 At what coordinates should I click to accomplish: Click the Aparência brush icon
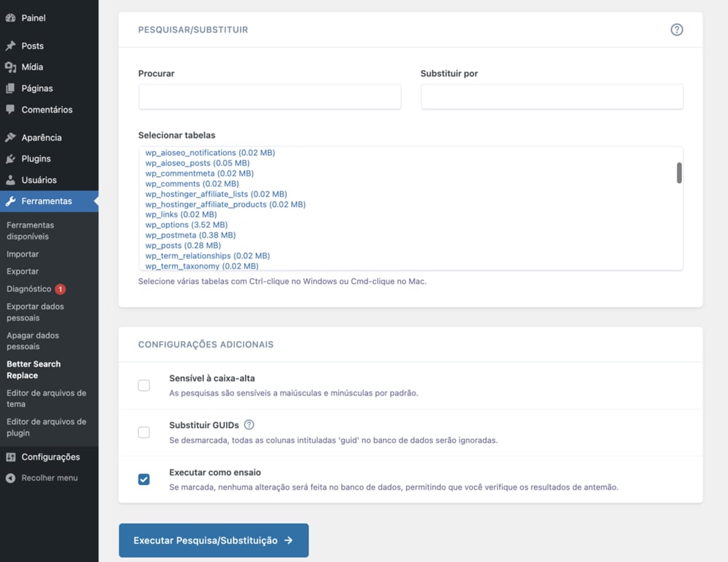coord(10,137)
